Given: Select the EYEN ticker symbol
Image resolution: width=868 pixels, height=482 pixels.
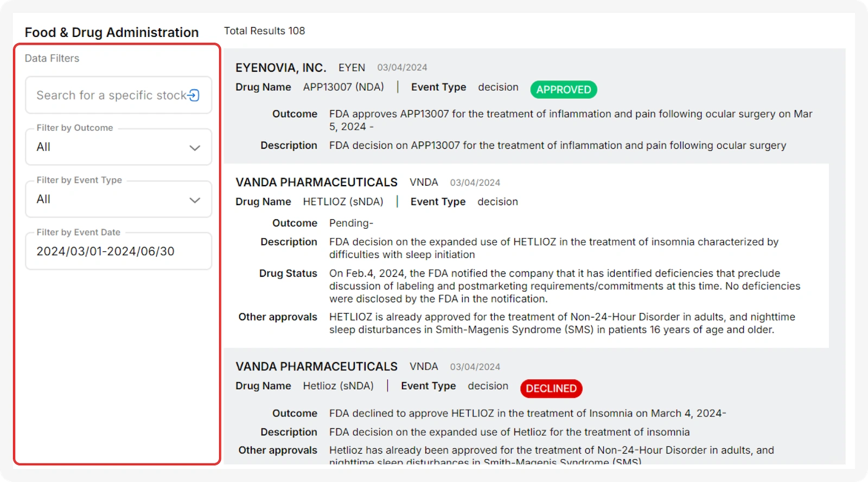Looking at the screenshot, I should [352, 68].
